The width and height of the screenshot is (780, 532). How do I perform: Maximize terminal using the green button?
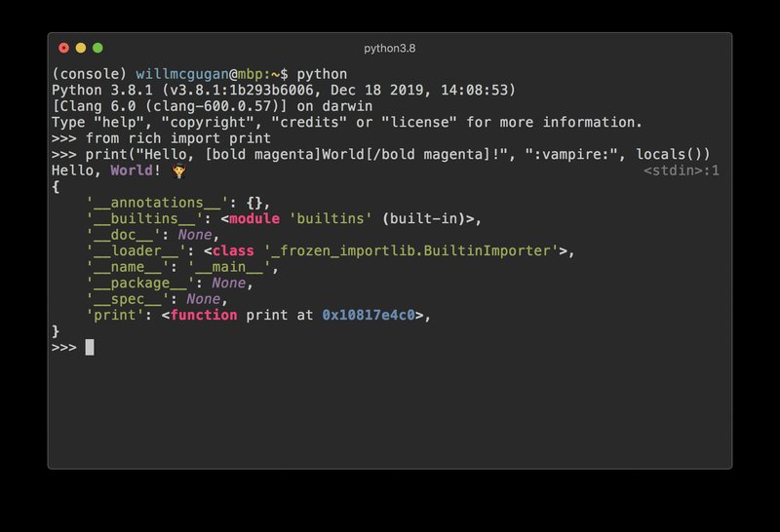coord(97,48)
